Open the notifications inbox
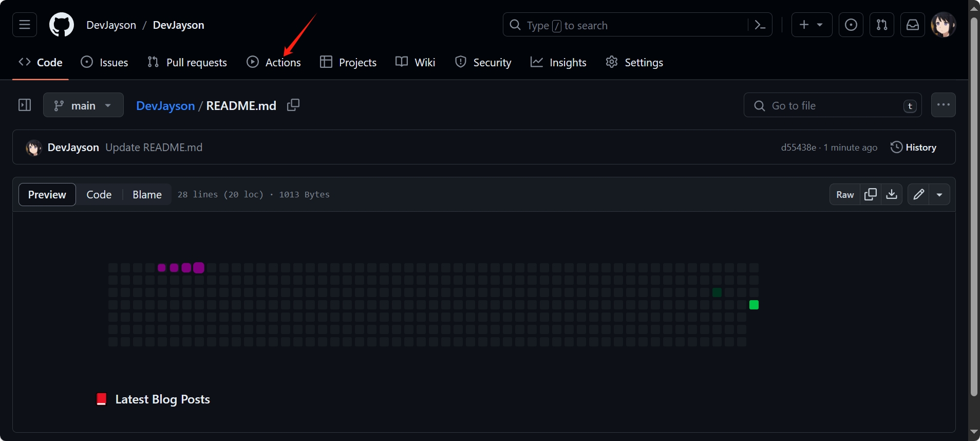Screen dimensions: 980x441 (913, 25)
